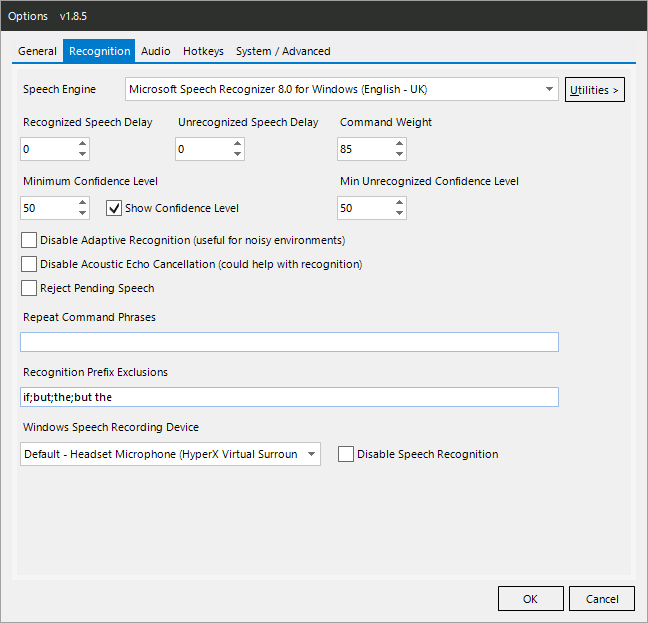Open the Speech Engine dropdown

342,89
